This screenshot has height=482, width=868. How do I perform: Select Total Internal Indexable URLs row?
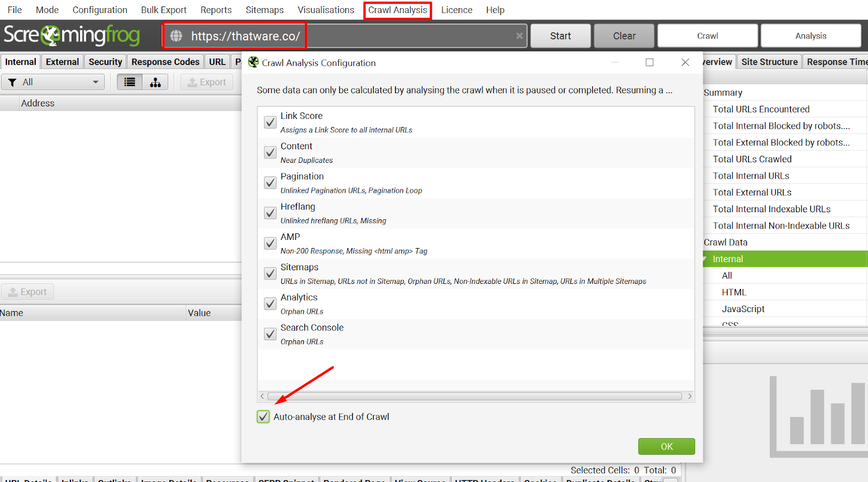click(x=785, y=209)
